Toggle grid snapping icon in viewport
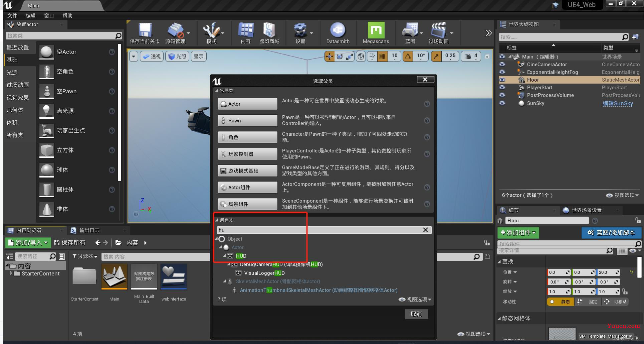The height and width of the screenshot is (344, 644). (x=382, y=56)
